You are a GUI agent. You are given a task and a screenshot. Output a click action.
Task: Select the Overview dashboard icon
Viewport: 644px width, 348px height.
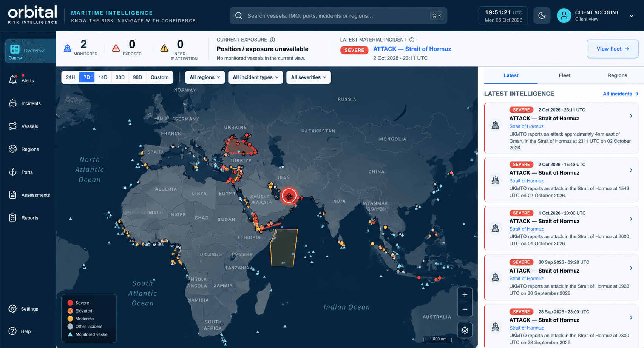pyautogui.click(x=15, y=49)
